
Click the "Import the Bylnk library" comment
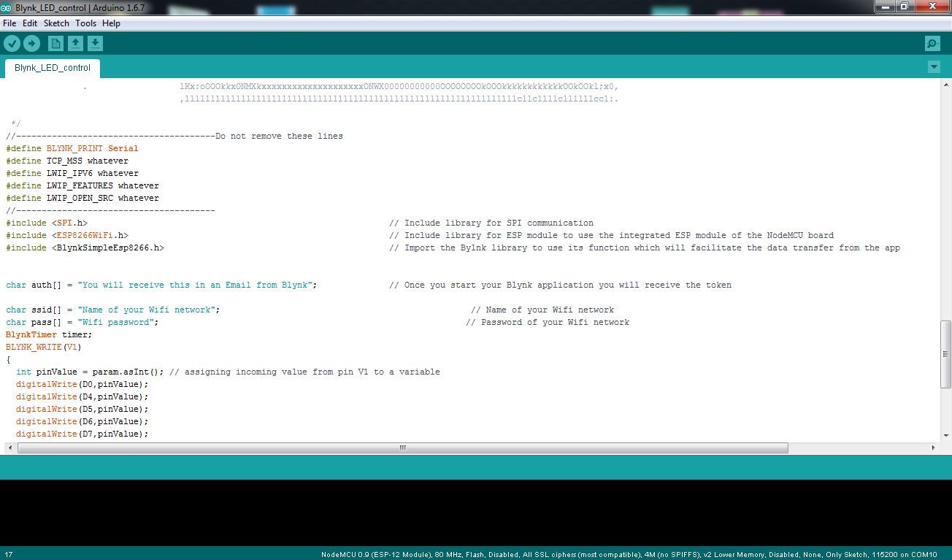pyautogui.click(x=645, y=248)
